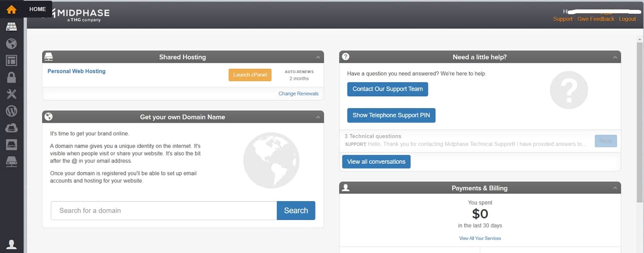Open the 3 Technical questions conversation
644x253 pixels.
click(466, 140)
